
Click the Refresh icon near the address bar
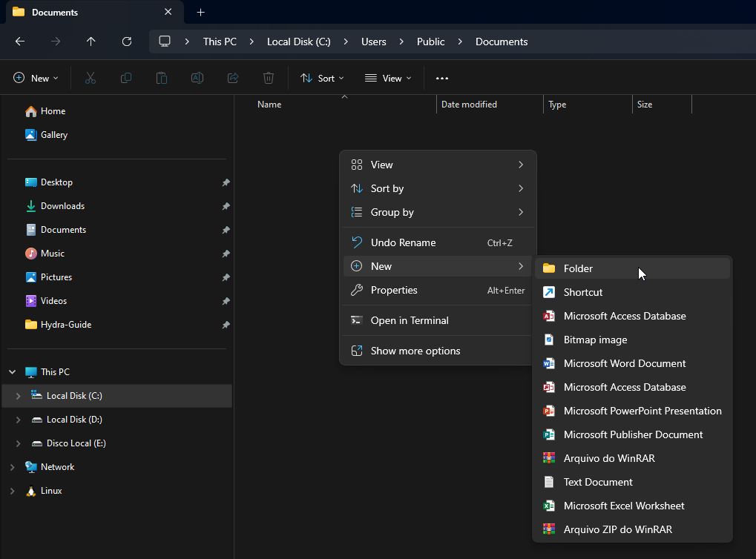pyautogui.click(x=126, y=42)
